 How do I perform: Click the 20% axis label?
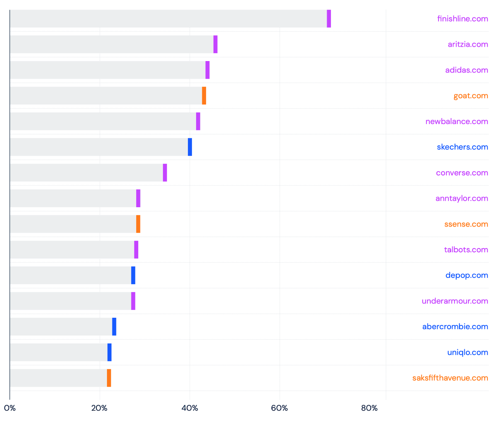[x=100, y=408]
